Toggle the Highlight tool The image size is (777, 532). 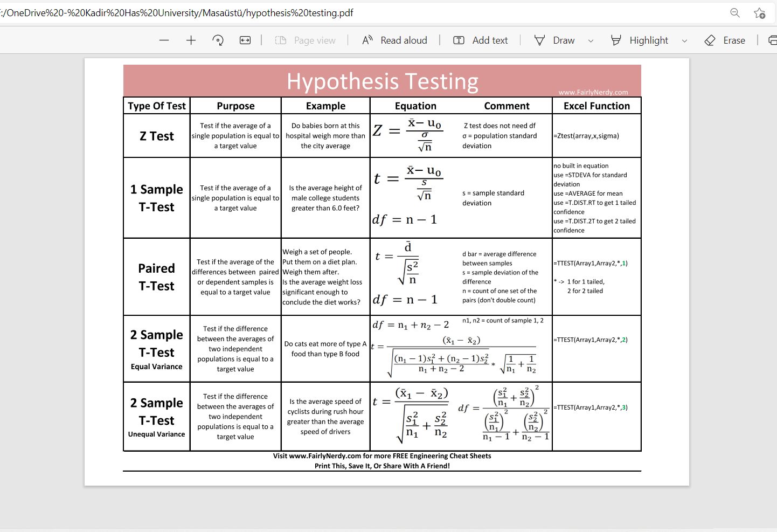tap(640, 40)
